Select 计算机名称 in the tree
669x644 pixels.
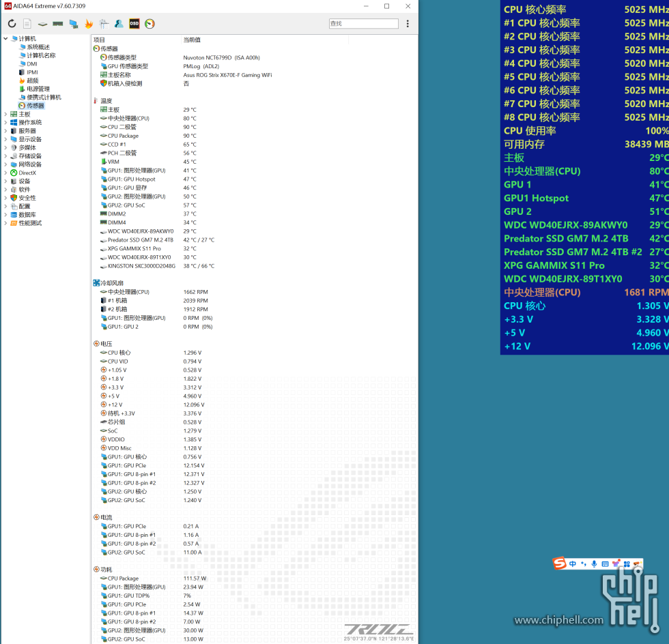(41, 55)
